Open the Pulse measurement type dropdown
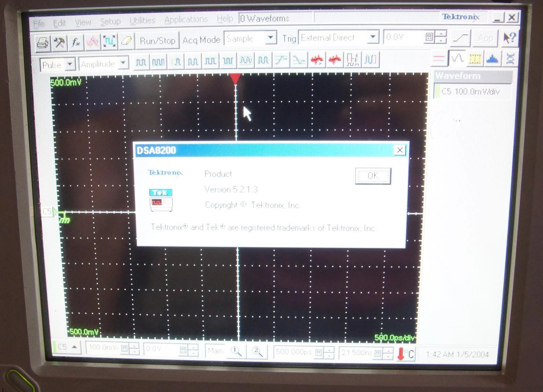 (70, 64)
